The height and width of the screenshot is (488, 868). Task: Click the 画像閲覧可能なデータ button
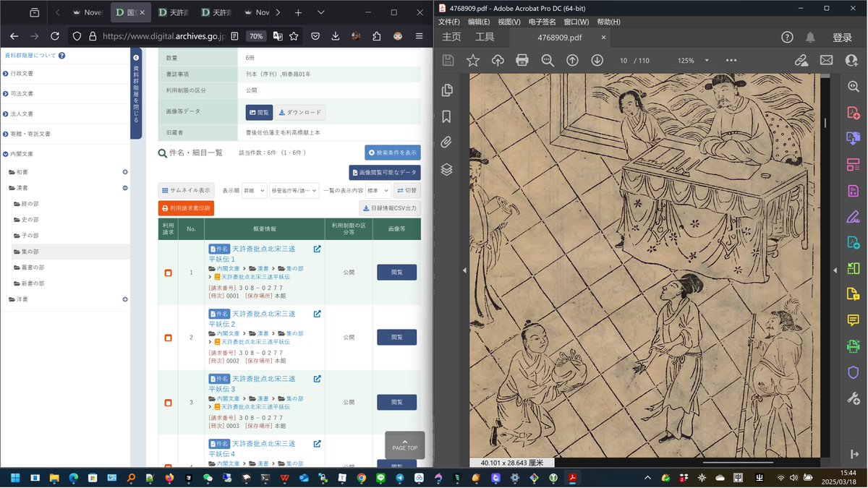[x=385, y=173]
